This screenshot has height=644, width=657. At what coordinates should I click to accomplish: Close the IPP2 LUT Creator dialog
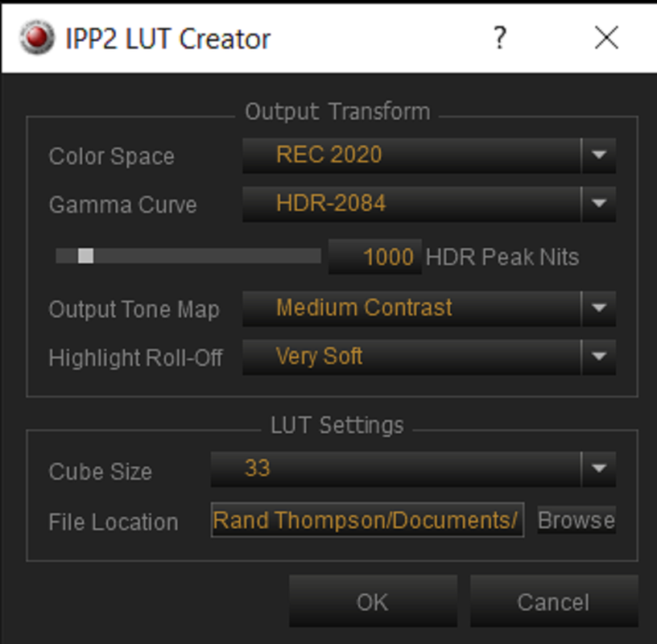click(x=606, y=38)
